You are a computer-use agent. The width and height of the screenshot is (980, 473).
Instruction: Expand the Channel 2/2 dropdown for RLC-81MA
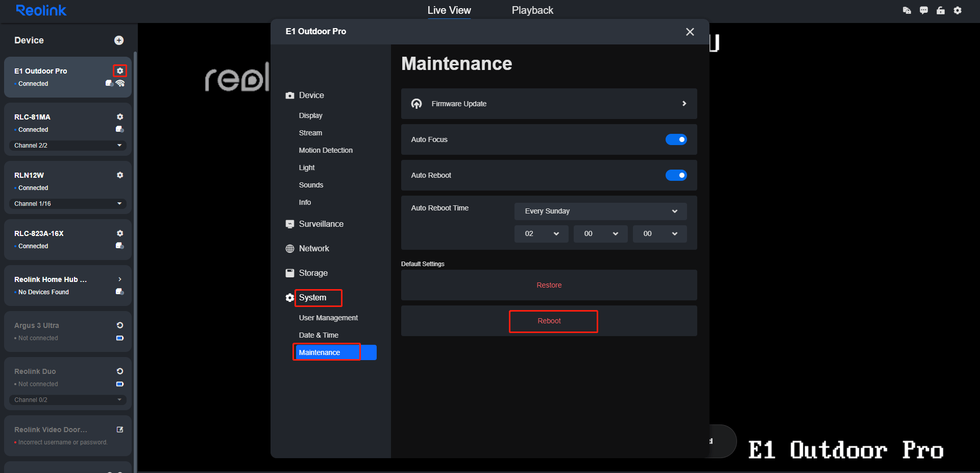pos(68,146)
